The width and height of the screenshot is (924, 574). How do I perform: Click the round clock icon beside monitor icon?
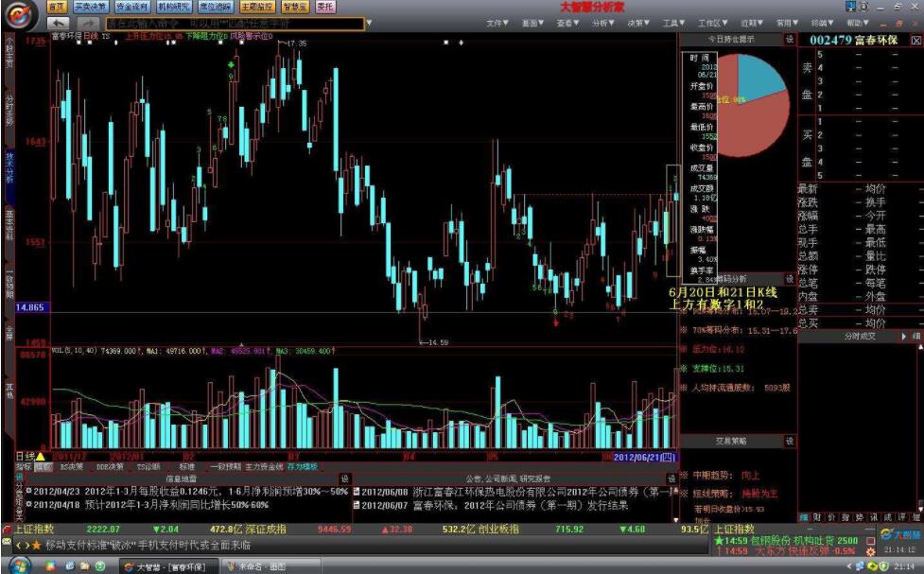[863, 7]
